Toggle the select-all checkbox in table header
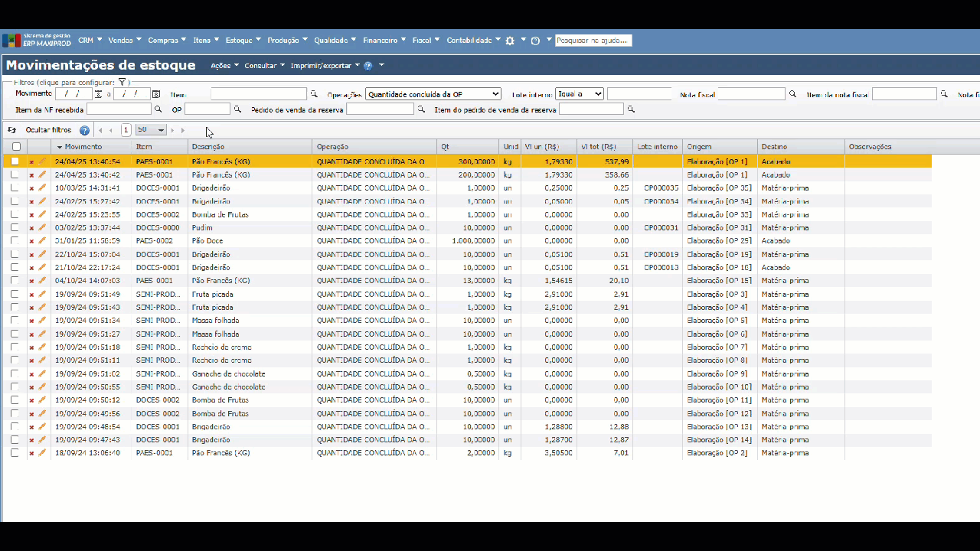980x551 pixels. click(16, 147)
